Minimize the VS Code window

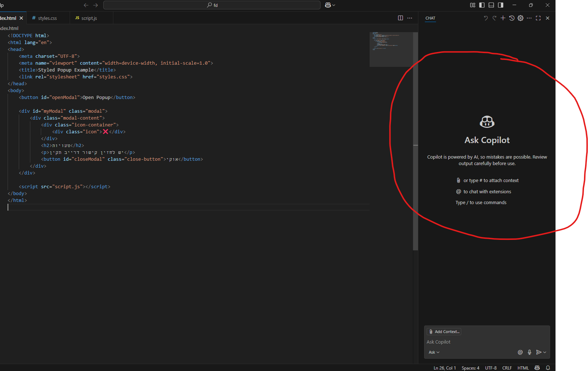click(x=514, y=5)
